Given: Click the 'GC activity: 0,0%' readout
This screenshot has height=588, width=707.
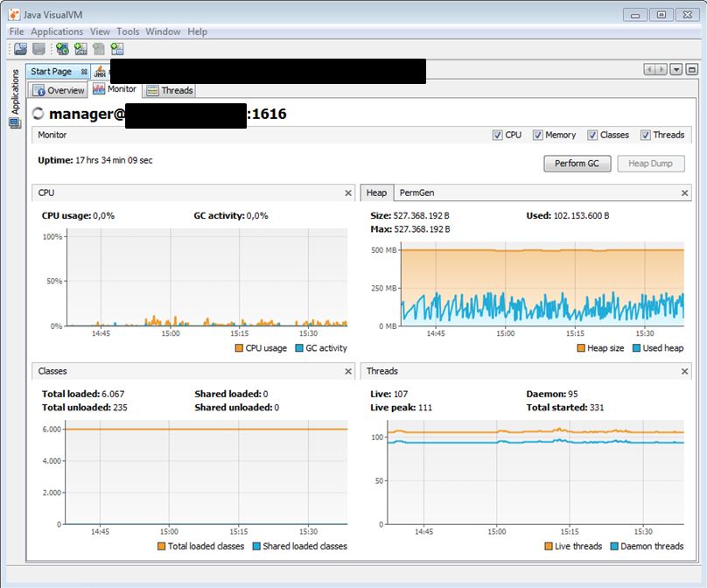Looking at the screenshot, I should pos(231,216).
